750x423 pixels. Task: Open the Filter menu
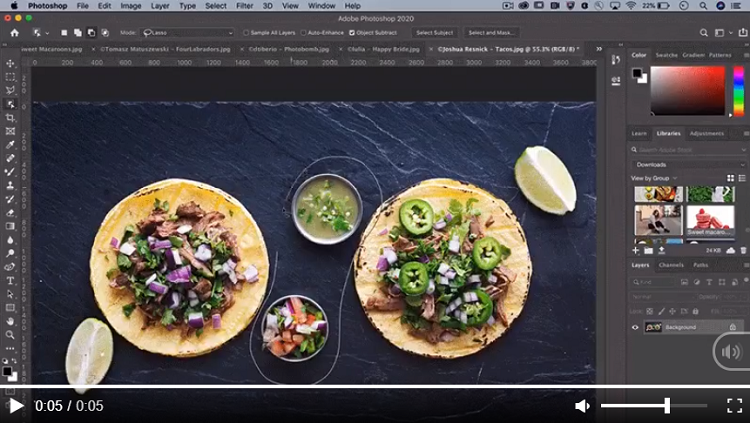(244, 6)
